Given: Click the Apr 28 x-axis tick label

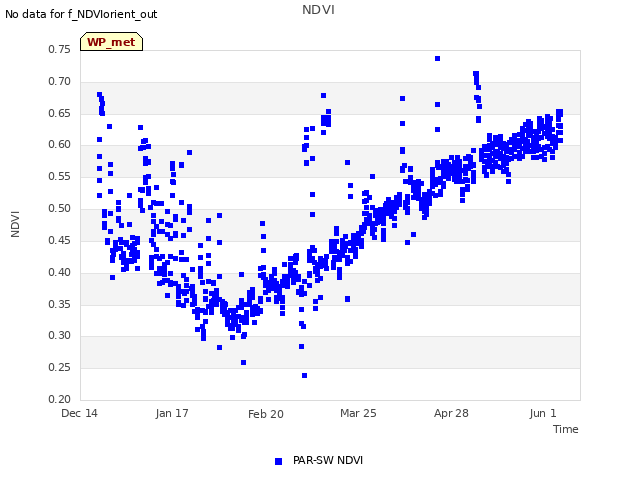Looking at the screenshot, I should point(451,413).
